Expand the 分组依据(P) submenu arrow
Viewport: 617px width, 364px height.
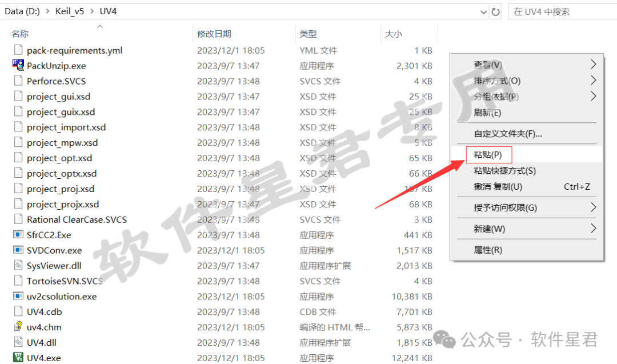pyautogui.click(x=594, y=96)
